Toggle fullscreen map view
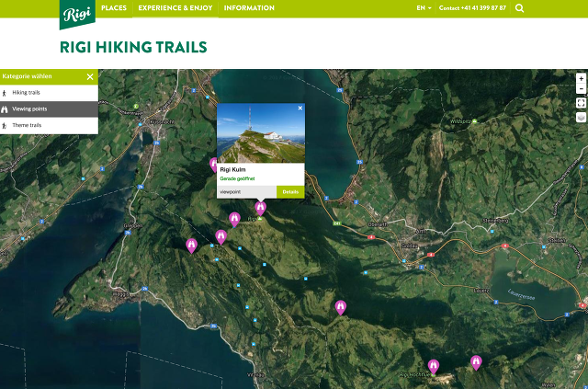 (581, 103)
